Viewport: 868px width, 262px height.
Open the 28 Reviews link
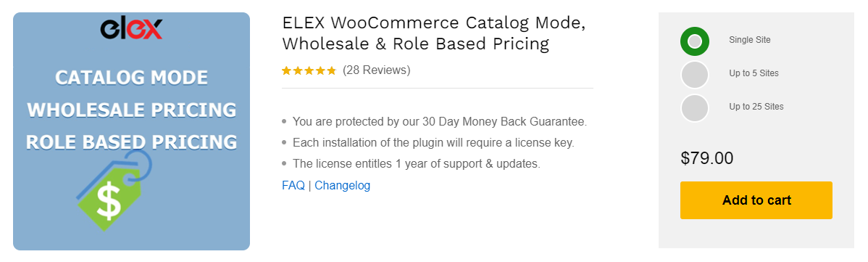pos(377,70)
